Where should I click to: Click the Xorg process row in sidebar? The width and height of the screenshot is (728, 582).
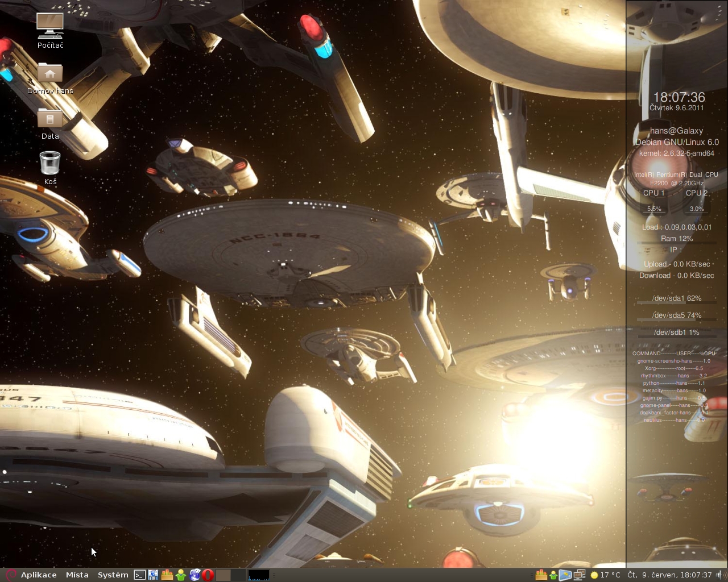pos(674,368)
